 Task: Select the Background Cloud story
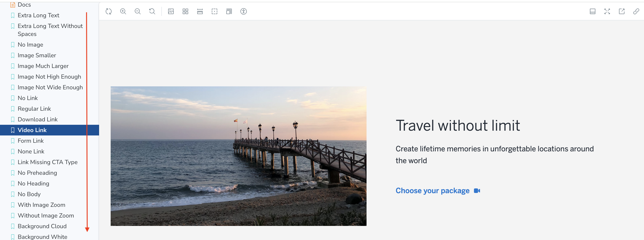click(42, 226)
